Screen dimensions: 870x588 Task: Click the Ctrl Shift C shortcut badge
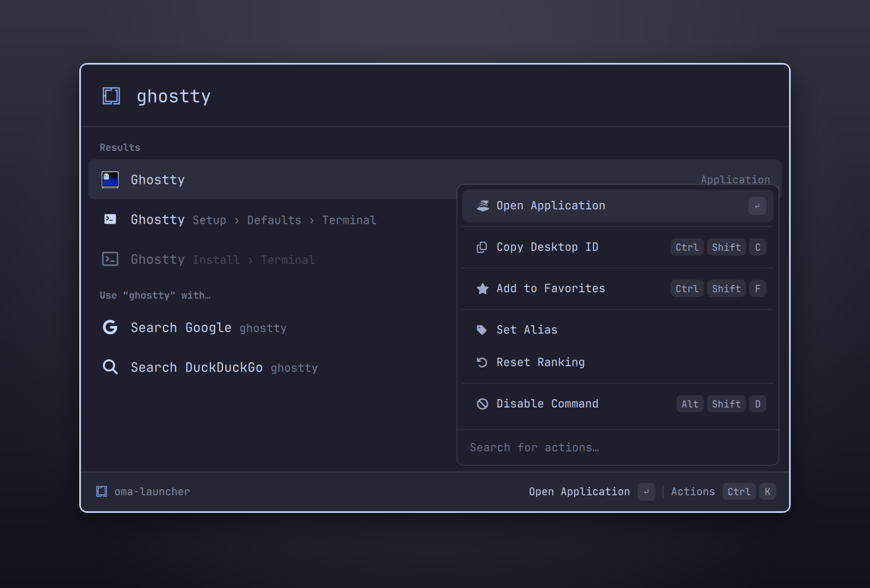[x=718, y=247]
